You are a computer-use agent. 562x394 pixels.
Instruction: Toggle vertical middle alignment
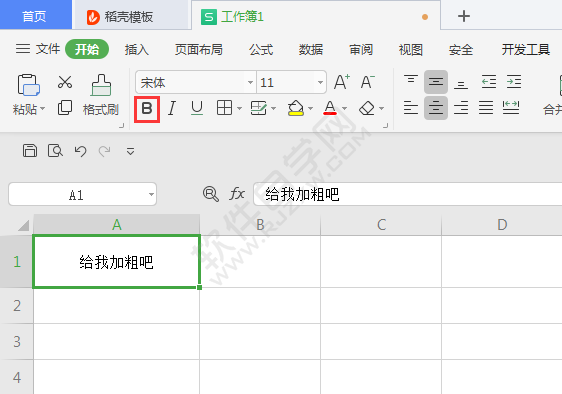[436, 82]
